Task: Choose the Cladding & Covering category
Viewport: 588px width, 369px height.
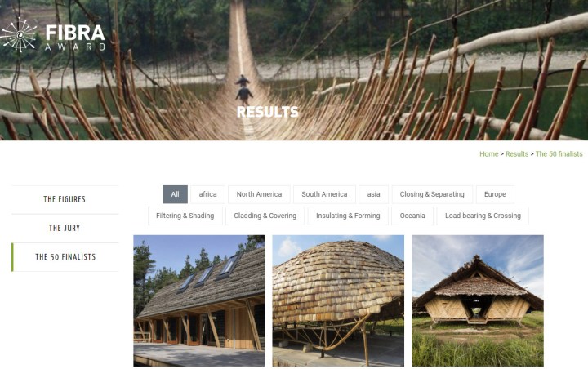Action: (x=265, y=216)
